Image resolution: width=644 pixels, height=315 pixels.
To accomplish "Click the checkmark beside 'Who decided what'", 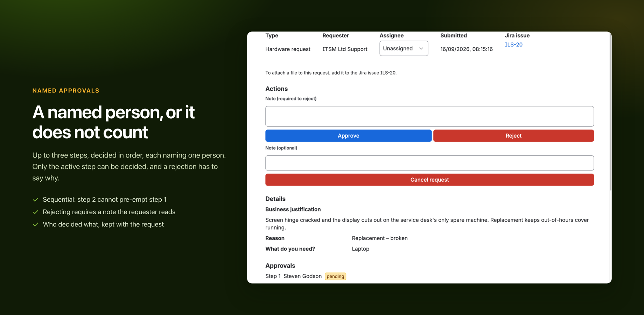I will (x=35, y=224).
